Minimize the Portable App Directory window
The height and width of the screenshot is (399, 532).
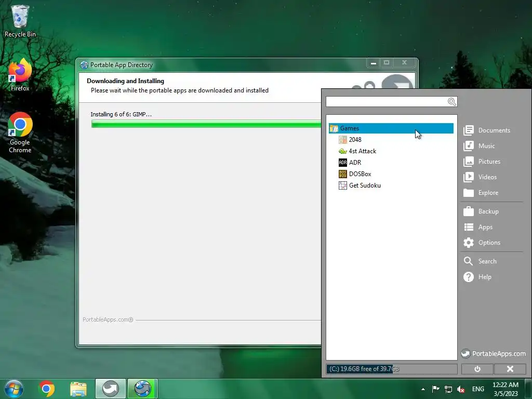373,63
